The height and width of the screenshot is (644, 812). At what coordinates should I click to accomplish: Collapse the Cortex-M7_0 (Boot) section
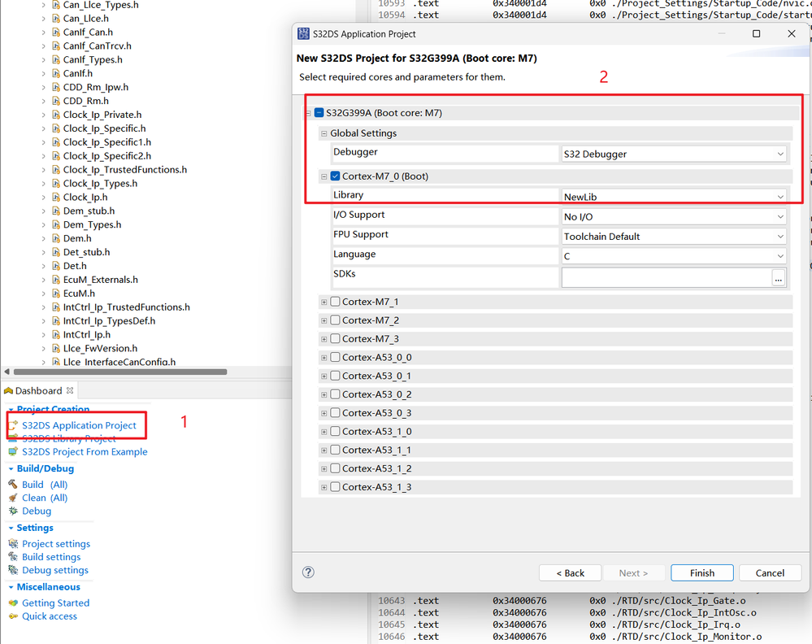pyautogui.click(x=323, y=176)
